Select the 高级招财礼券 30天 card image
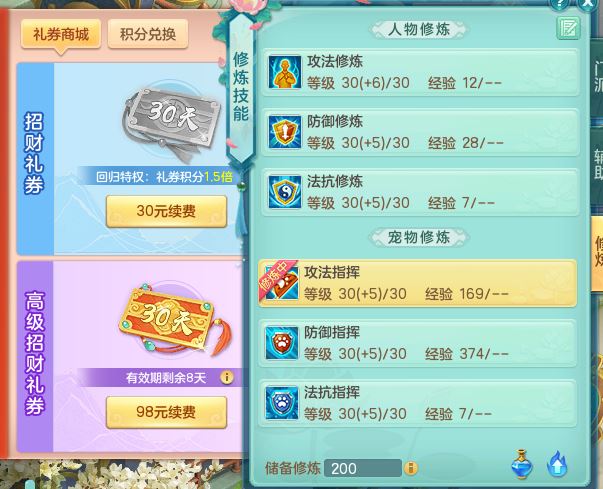603x489 pixels. [x=175, y=321]
